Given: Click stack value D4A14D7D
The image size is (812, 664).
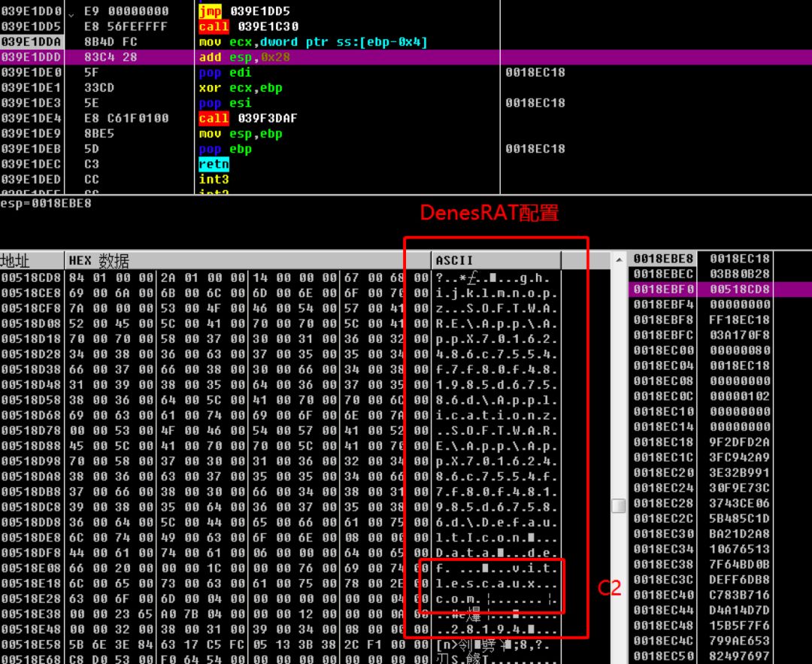Looking at the screenshot, I should tap(740, 610).
